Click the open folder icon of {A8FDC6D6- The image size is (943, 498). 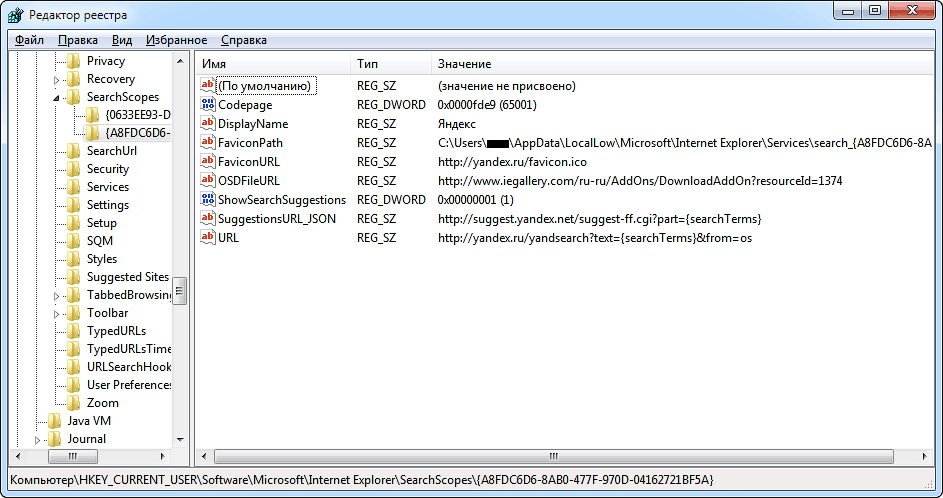click(x=93, y=132)
